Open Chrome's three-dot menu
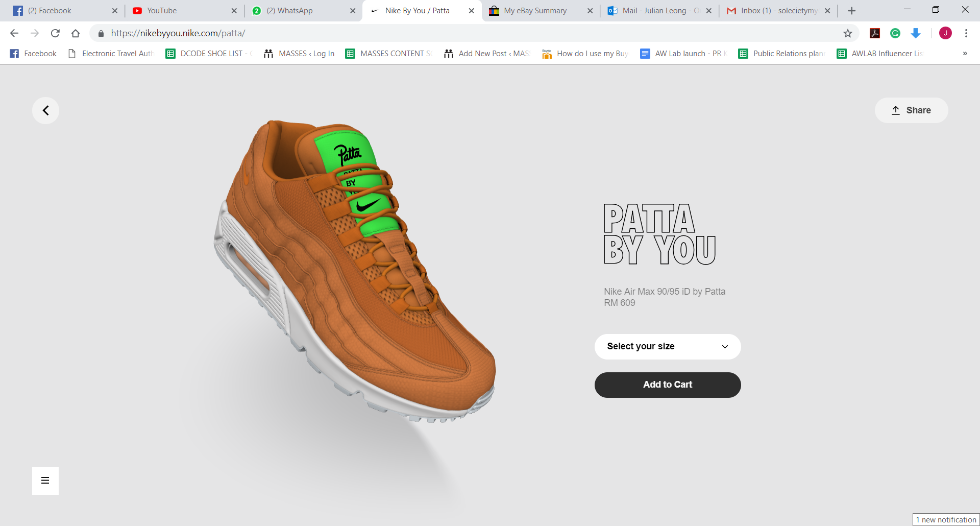 (966, 33)
